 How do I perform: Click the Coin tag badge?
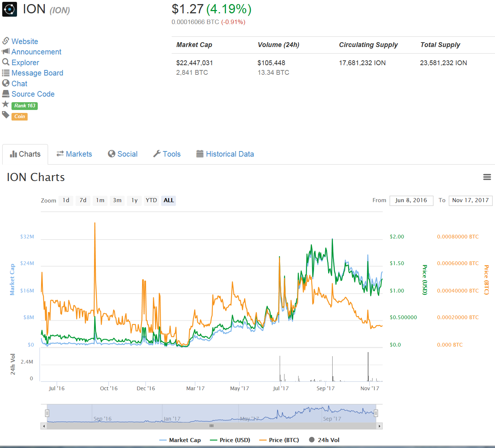click(x=20, y=117)
